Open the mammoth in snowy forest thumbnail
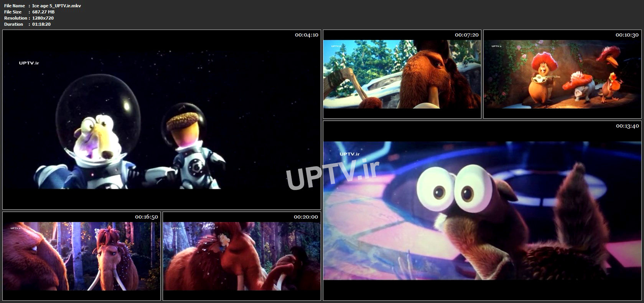Image resolution: width=644 pixels, height=303 pixels. pos(402,74)
